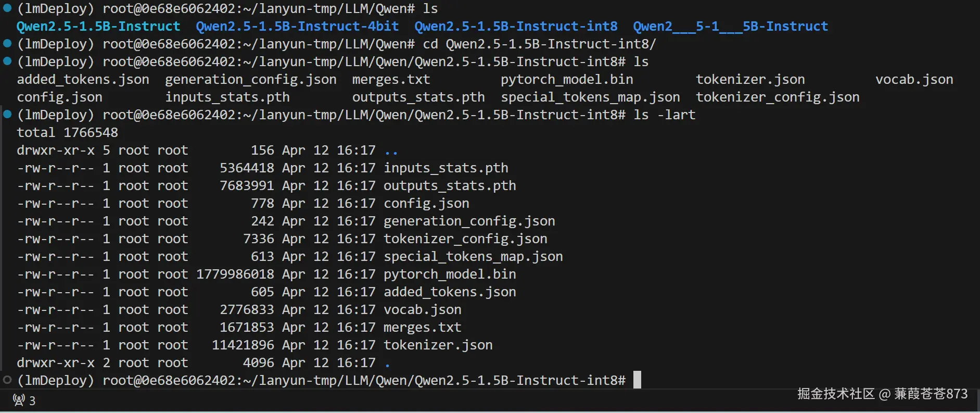
Task: Click vocab.json in the short ls output
Action: tap(914, 79)
